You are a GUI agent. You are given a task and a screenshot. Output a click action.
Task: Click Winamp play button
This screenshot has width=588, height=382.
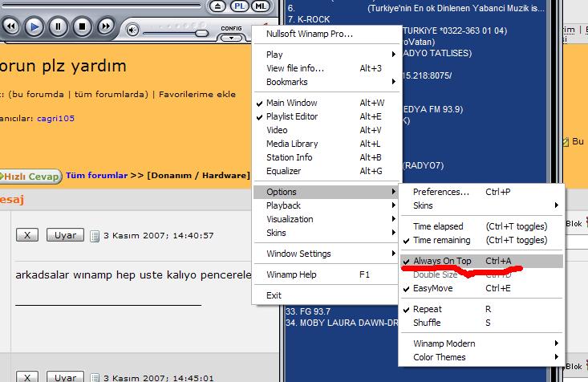click(x=34, y=27)
